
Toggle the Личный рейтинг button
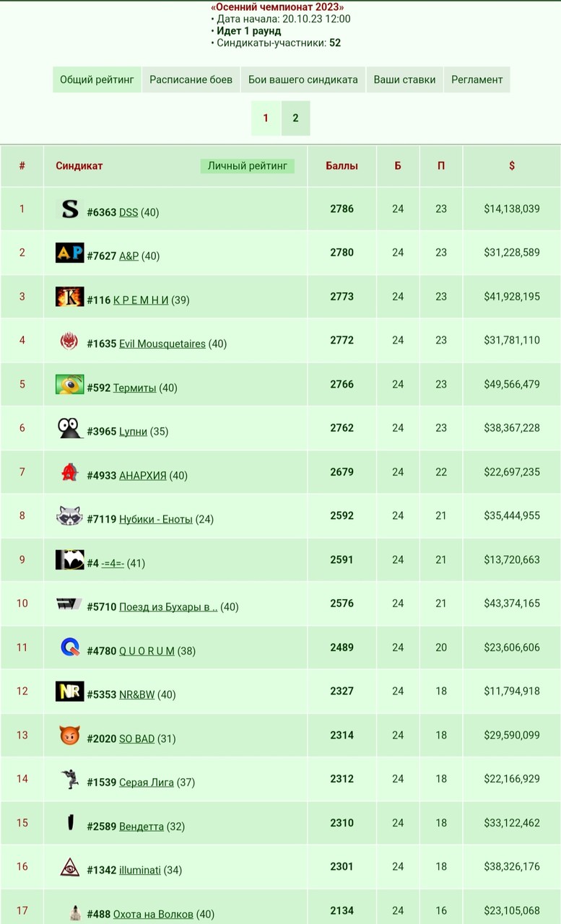click(248, 166)
